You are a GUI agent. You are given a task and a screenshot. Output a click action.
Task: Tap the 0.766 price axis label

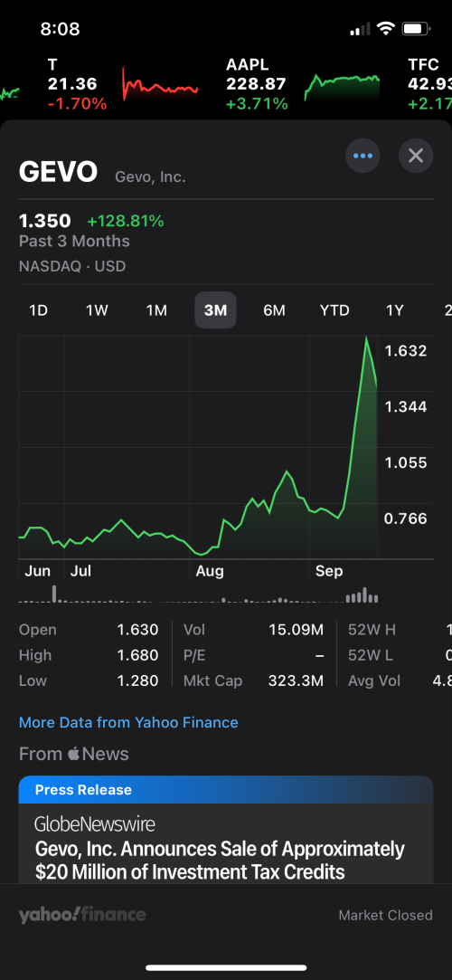point(406,519)
